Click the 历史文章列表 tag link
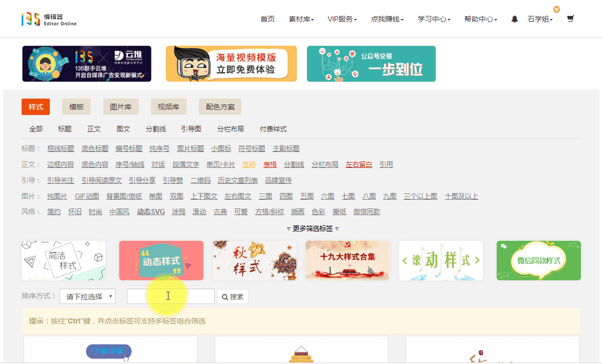Screen dimensions: 602x364 tap(238, 180)
